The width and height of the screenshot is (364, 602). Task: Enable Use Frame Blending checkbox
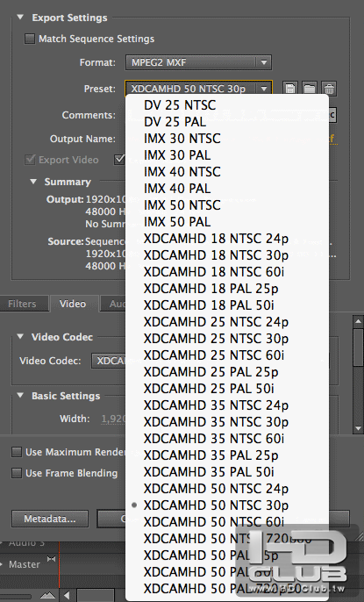[x=17, y=473]
